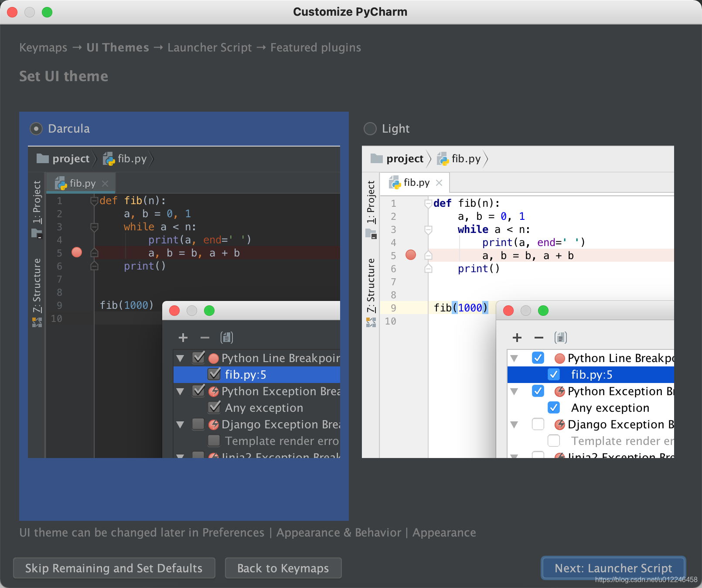This screenshot has height=588, width=702.
Task: Click the view breakpoint source icon
Action: click(x=227, y=337)
